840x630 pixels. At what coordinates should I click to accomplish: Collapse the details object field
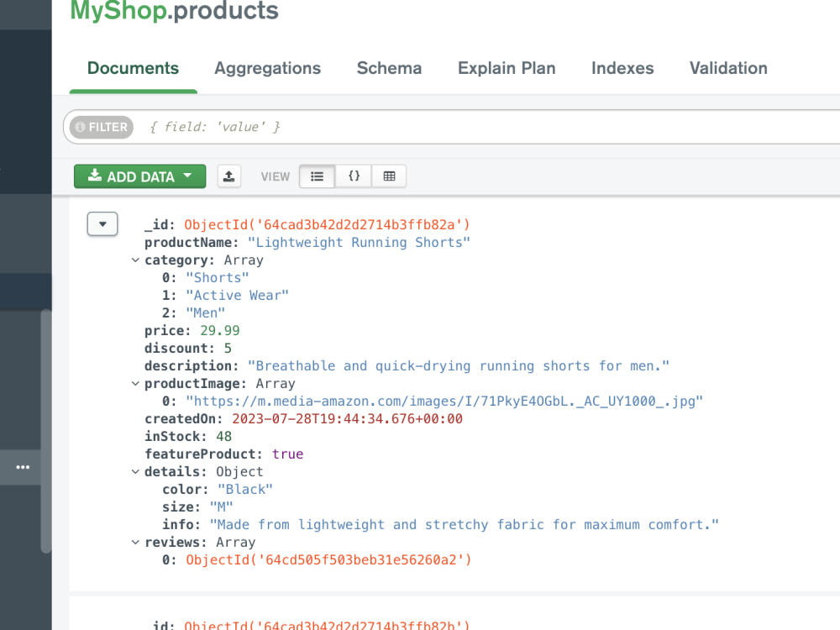point(135,471)
